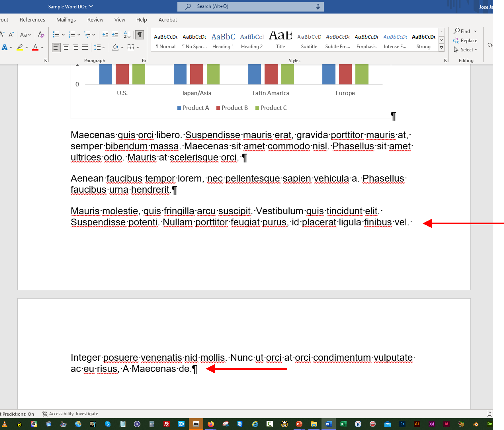Open the Help tab
The width and height of the screenshot is (504, 430).
141,20
